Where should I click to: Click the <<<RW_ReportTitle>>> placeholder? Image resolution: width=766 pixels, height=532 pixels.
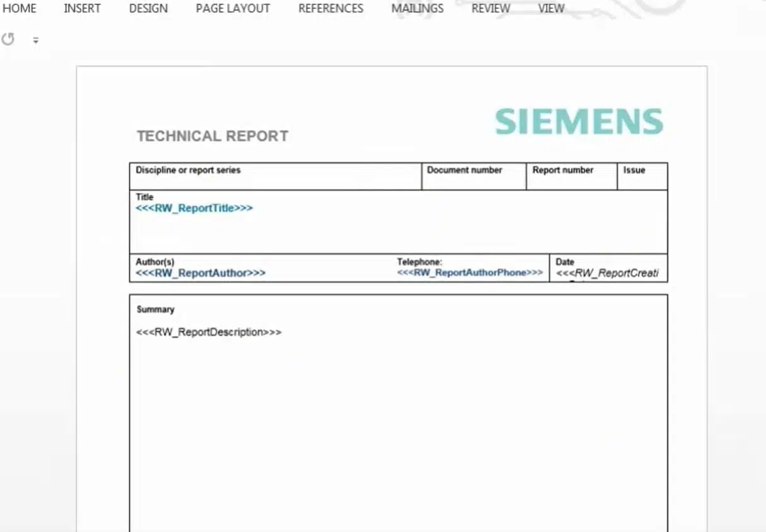click(x=194, y=208)
